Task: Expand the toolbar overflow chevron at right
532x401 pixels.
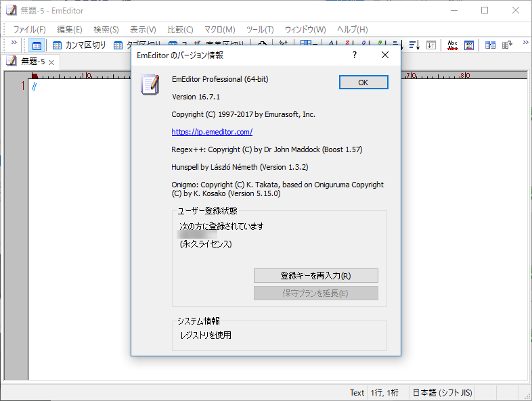Action: (x=525, y=43)
